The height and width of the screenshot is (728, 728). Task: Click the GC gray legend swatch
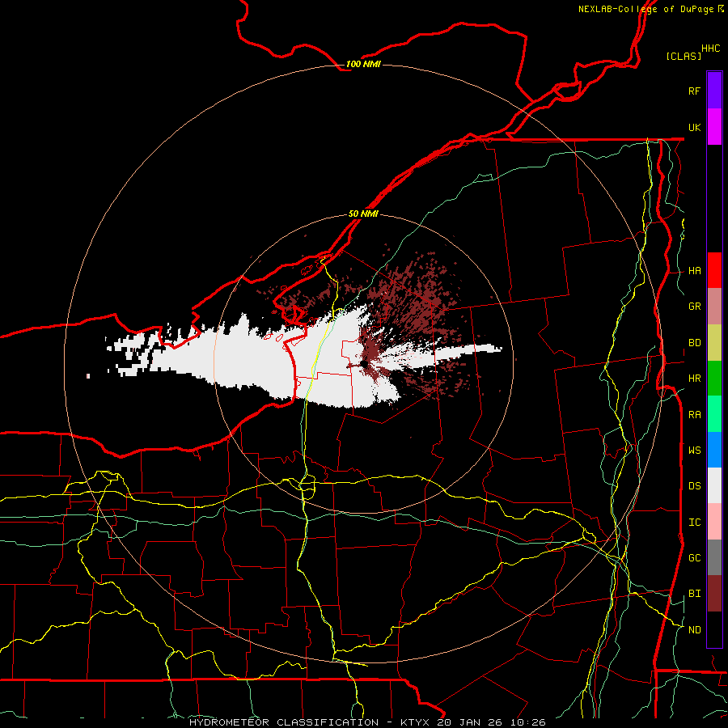[x=714, y=557]
